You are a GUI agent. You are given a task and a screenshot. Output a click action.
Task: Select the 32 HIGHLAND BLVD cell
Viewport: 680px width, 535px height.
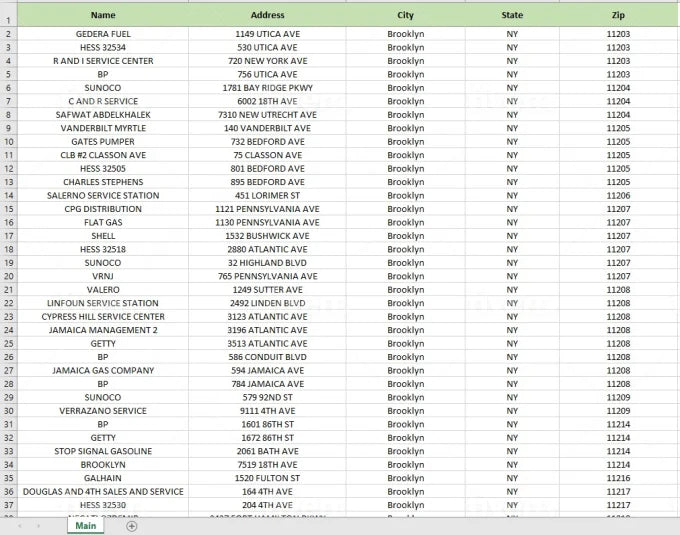[267, 262]
